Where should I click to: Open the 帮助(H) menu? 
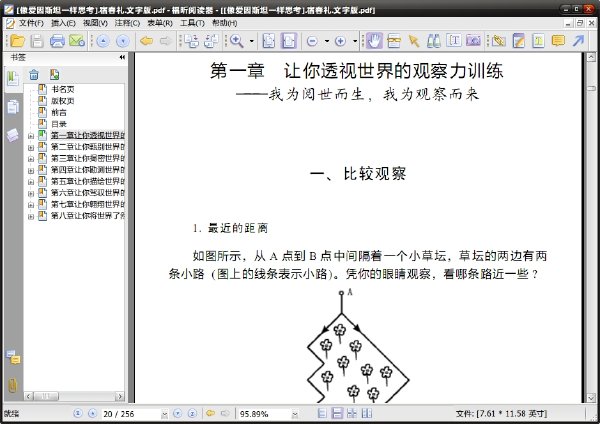click(x=225, y=23)
